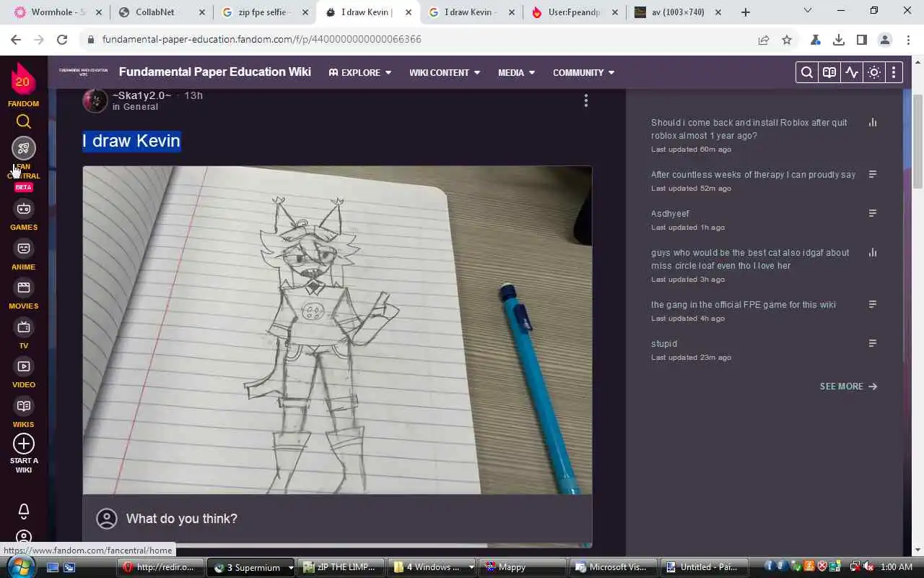Viewport: 924px width, 578px height.
Task: Open the browser experiments flask icon
Action: click(x=815, y=40)
